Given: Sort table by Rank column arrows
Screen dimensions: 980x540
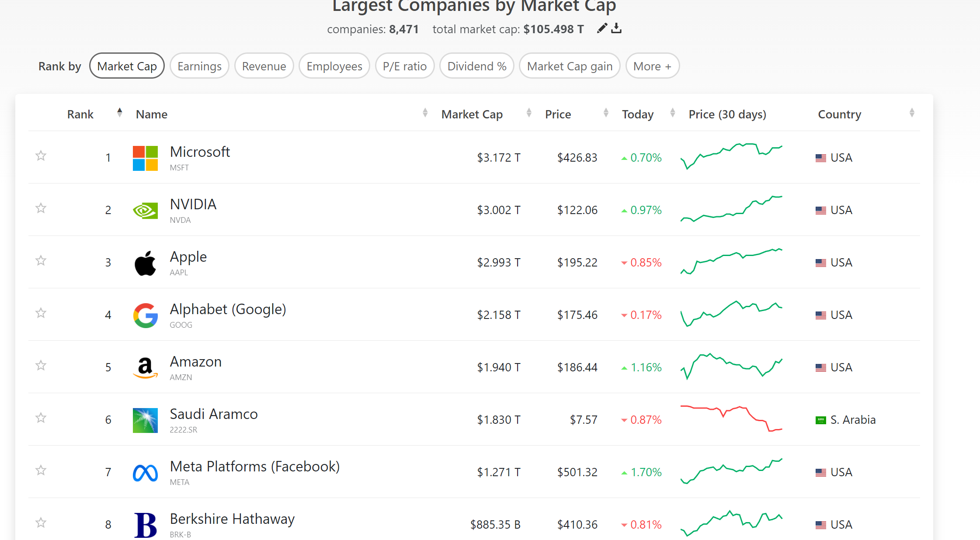Looking at the screenshot, I should pos(119,113).
